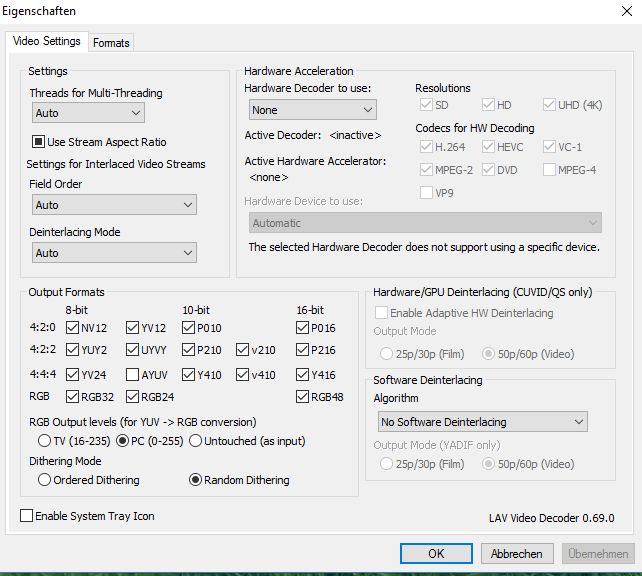This screenshot has height=576, width=642.
Task: Toggle Use Stream Aspect Ratio checkbox
Action: 38,142
